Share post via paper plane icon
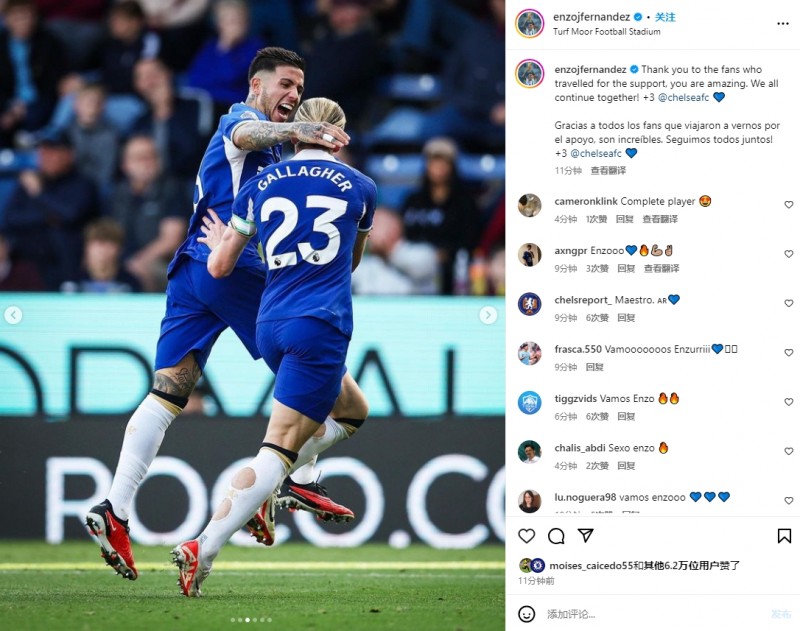The width and height of the screenshot is (800, 631). [585, 535]
